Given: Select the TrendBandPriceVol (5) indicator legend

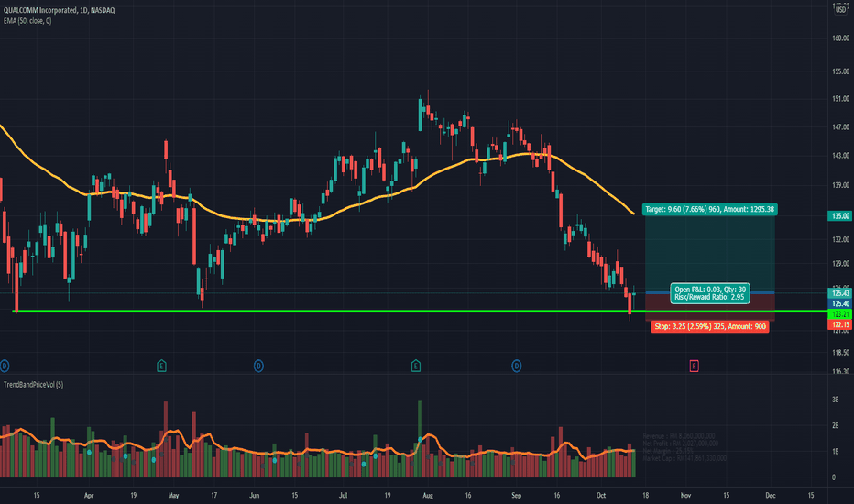Looking at the screenshot, I should 33,385.
